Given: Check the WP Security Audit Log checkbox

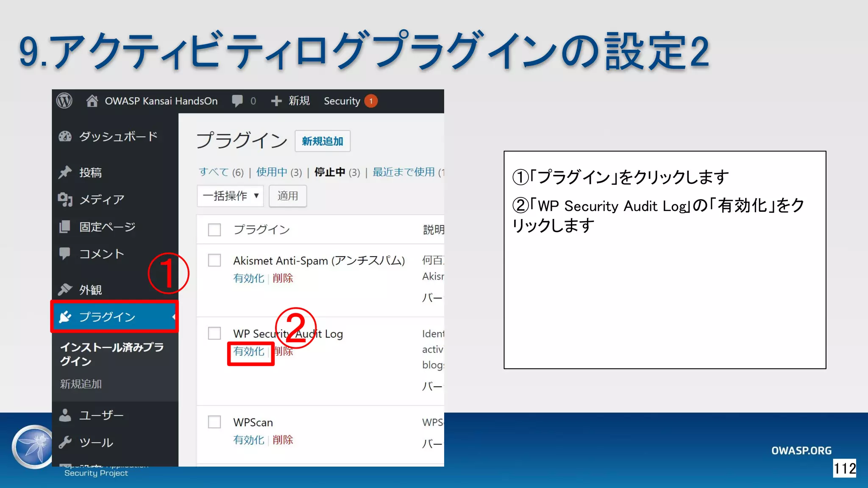Looking at the screenshot, I should 214,333.
